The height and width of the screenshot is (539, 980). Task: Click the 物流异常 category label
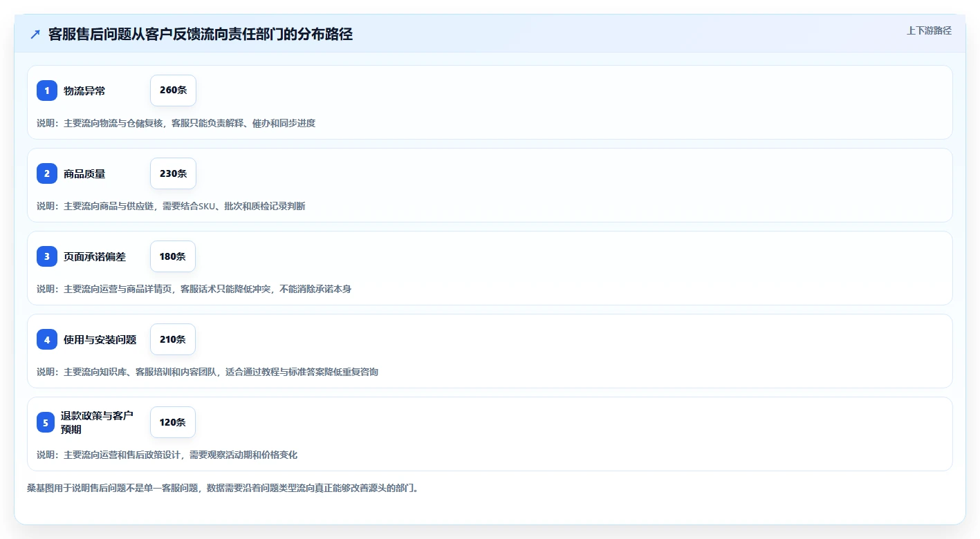(84, 91)
